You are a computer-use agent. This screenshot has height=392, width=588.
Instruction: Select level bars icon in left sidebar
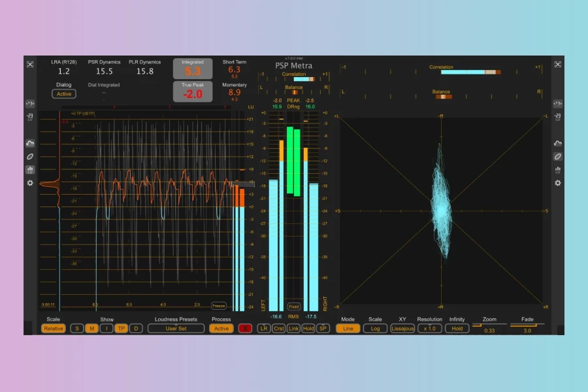(30, 170)
